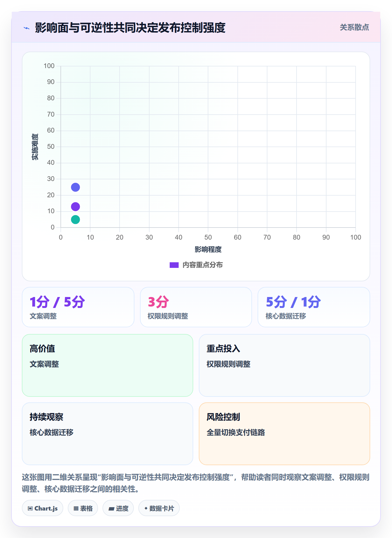Select the 高价值 quadrant card
This screenshot has height=538, width=392.
[108, 365]
